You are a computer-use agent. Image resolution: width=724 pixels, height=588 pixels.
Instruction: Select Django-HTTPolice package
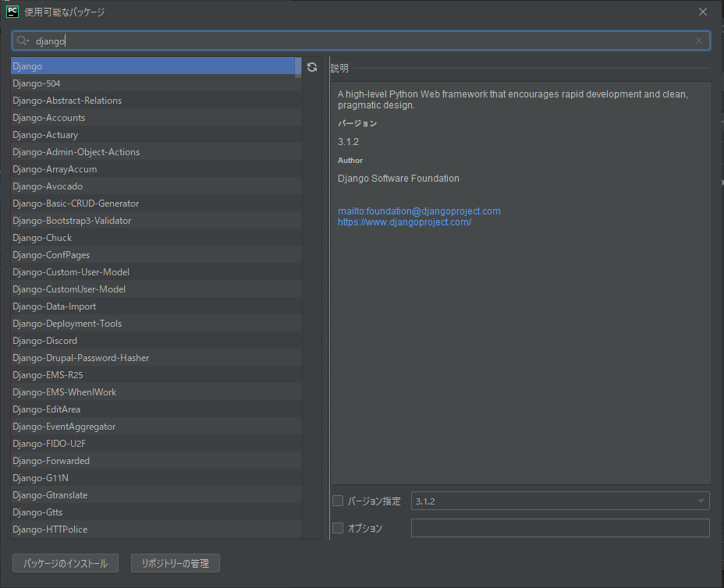tap(156, 530)
